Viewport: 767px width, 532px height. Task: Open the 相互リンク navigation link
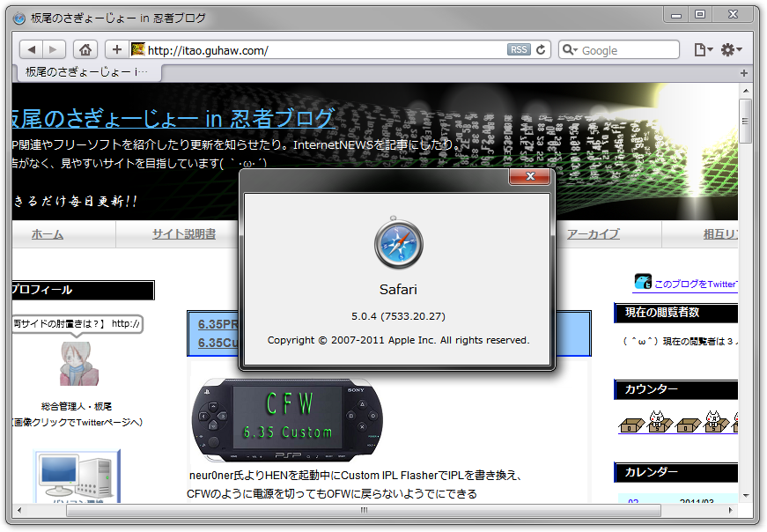[x=720, y=234]
